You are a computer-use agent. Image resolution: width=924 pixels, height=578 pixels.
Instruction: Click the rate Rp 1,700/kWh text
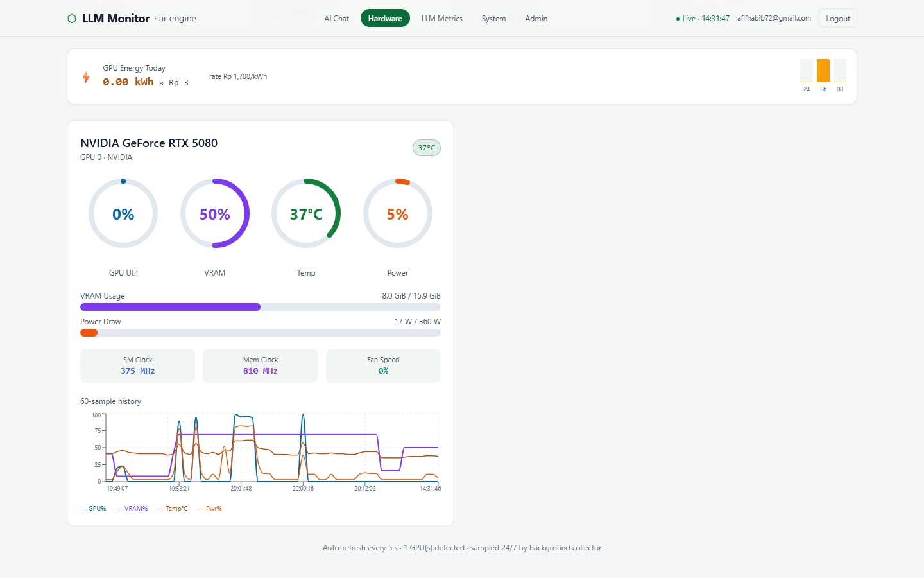(238, 76)
